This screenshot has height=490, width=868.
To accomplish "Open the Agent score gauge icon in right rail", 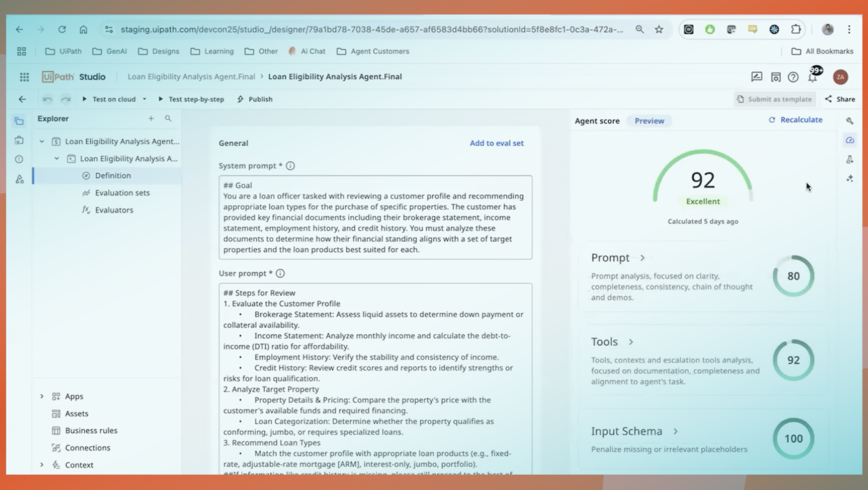I will [x=850, y=140].
